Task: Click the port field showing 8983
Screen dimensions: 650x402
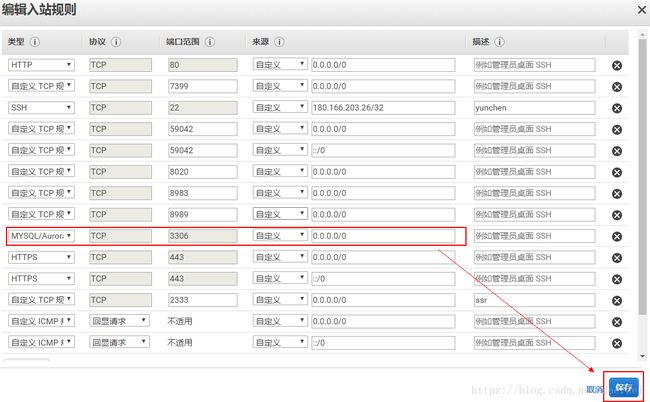Action: coord(203,193)
